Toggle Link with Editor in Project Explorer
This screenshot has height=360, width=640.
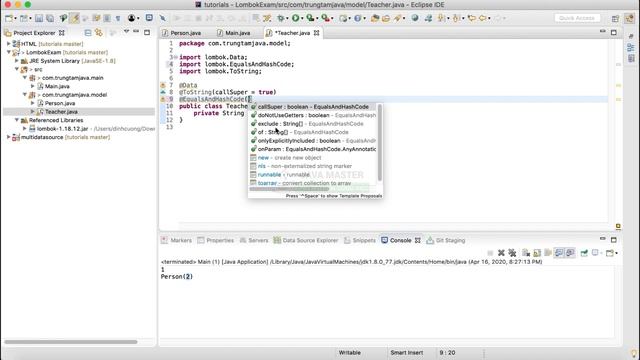click(x=99, y=33)
